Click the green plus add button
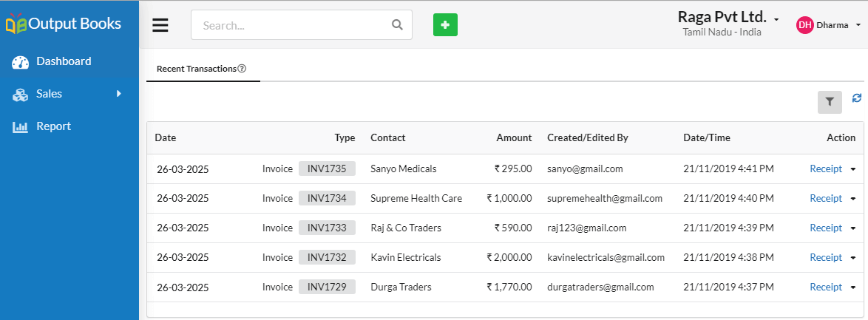868x320 pixels. 445,25
